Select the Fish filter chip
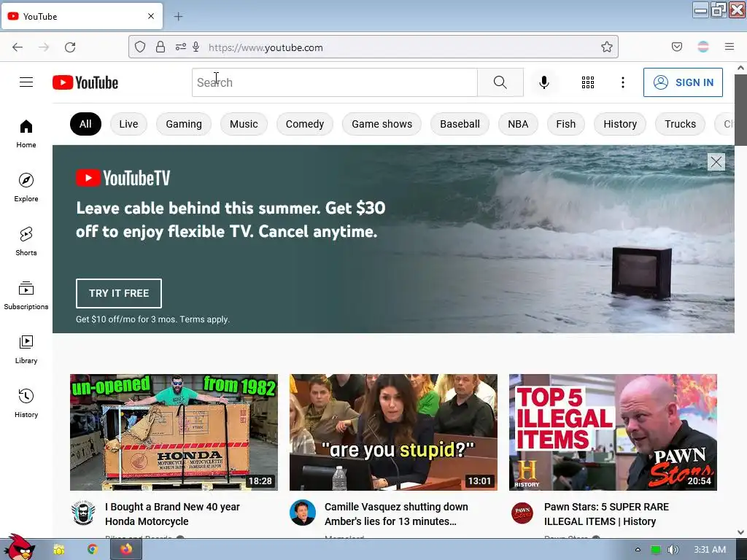This screenshot has height=560, width=747. tap(565, 124)
